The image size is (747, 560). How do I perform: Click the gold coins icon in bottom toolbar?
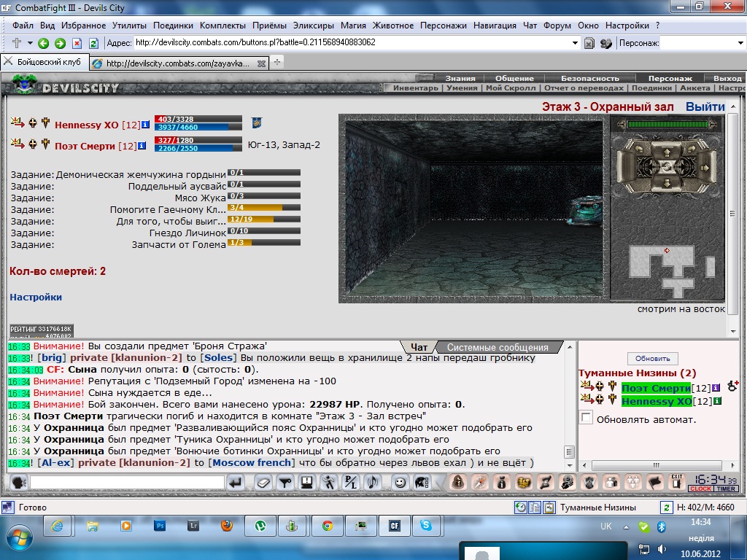tap(524, 483)
